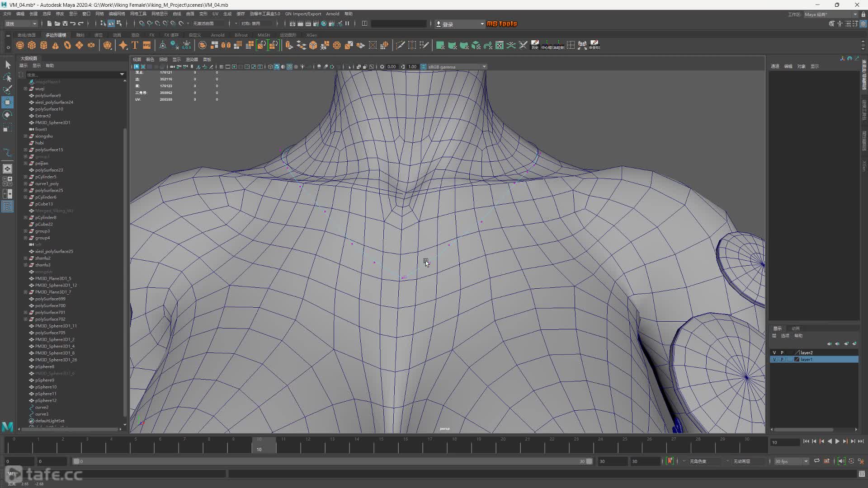The image size is (868, 488).
Task: Toggle loop playback mode icon
Action: coord(816,461)
